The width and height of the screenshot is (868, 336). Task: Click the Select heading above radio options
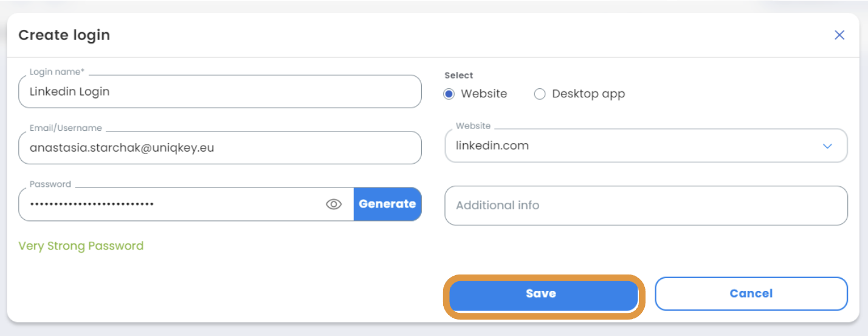point(458,75)
